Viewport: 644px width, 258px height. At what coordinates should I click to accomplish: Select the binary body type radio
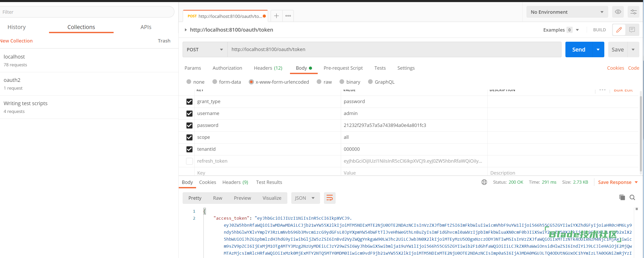[342, 82]
